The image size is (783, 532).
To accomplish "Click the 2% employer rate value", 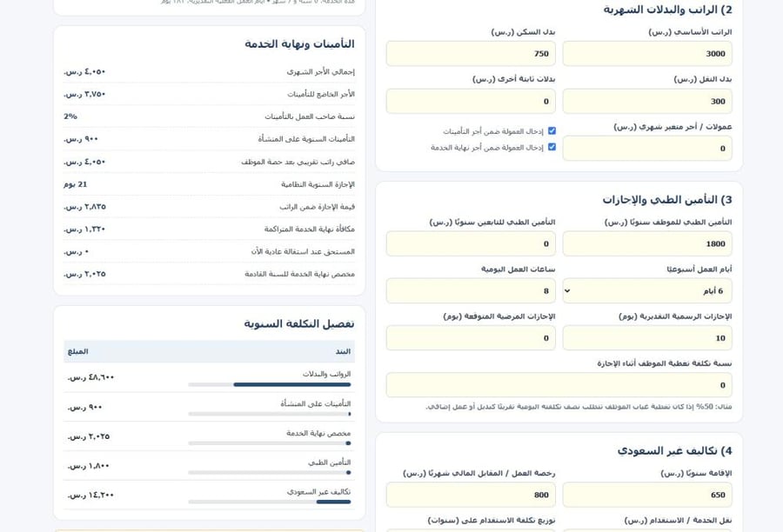I will (70, 116).
